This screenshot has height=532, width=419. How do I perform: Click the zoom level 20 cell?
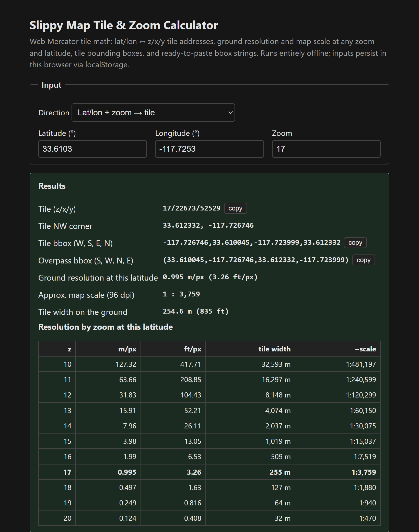pyautogui.click(x=57, y=518)
